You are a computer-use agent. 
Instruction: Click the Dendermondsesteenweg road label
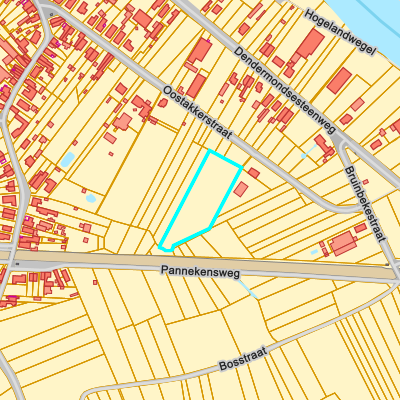[x=284, y=90]
